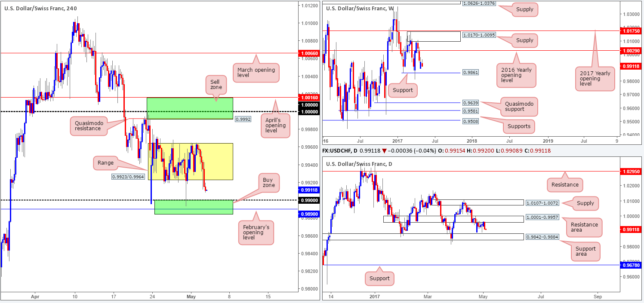Select the '0.9581' level label

click(471, 111)
